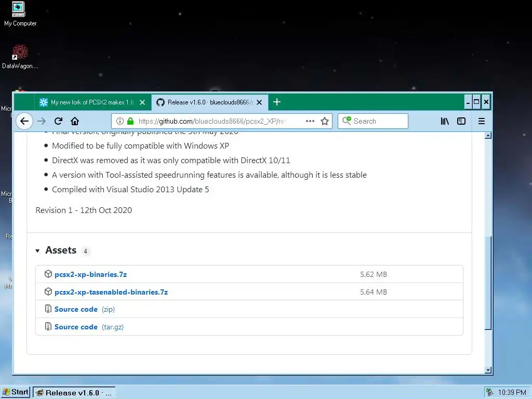Click the 'Revision 1 - 12th Oct 2020' text
532x399 pixels.
(x=84, y=210)
